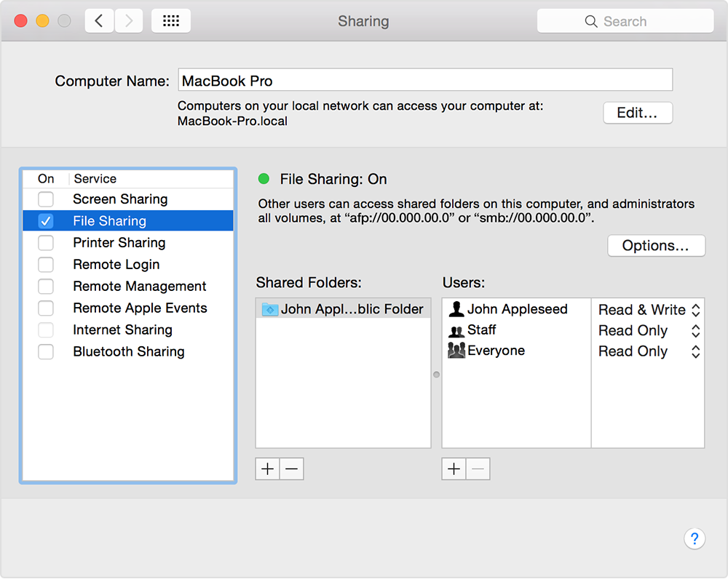Click the Edit button for the local hostname
The height and width of the screenshot is (579, 728).
638,113
